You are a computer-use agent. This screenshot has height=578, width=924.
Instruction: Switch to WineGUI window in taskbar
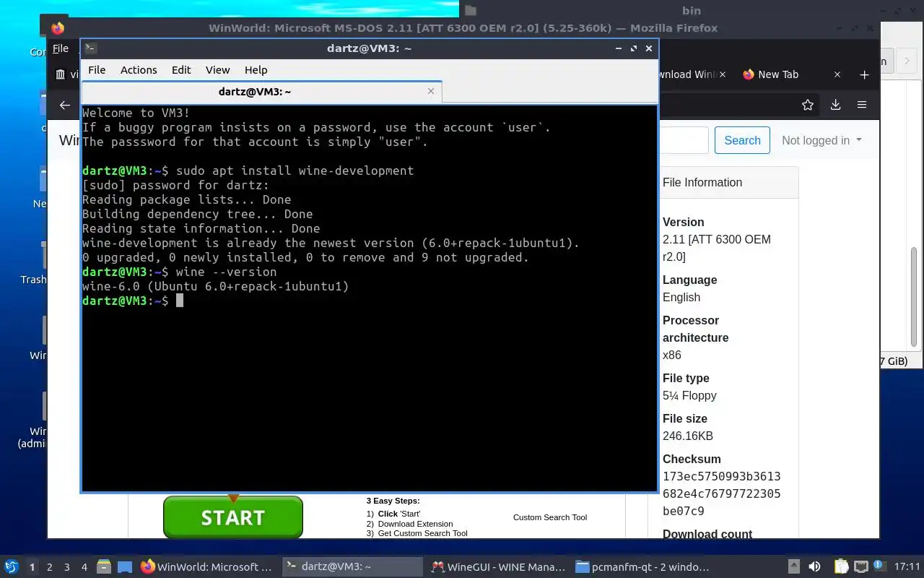(497, 567)
